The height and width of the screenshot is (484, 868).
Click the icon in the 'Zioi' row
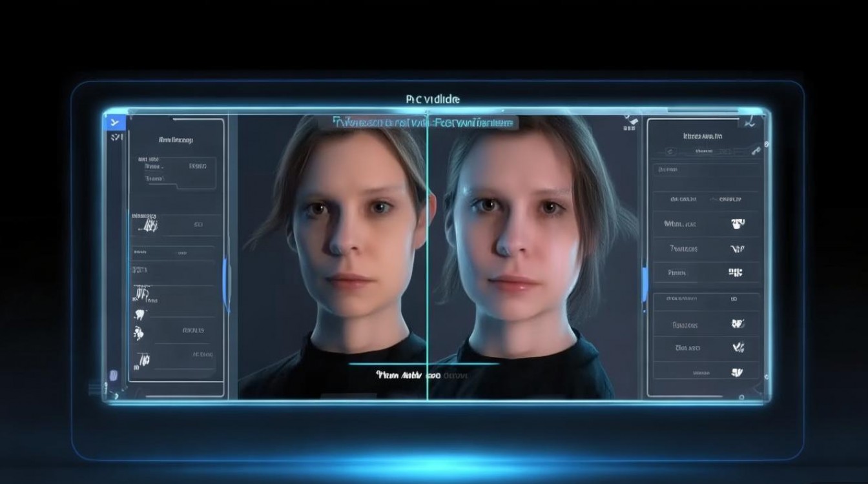[738, 347]
